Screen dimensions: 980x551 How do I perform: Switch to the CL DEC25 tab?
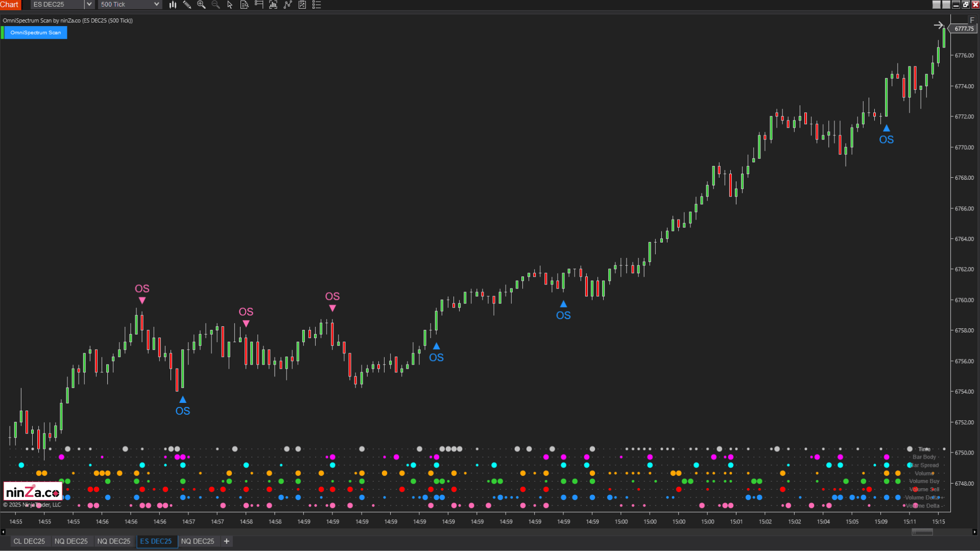(x=29, y=541)
